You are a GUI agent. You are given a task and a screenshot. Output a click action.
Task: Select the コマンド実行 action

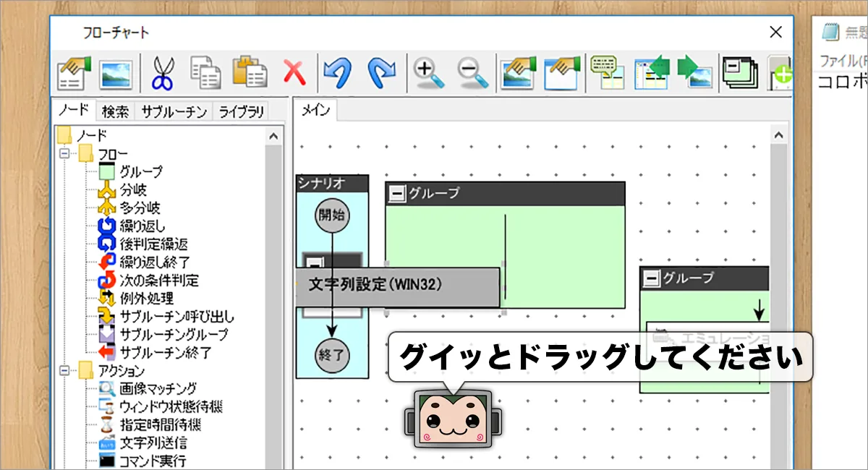[142, 461]
